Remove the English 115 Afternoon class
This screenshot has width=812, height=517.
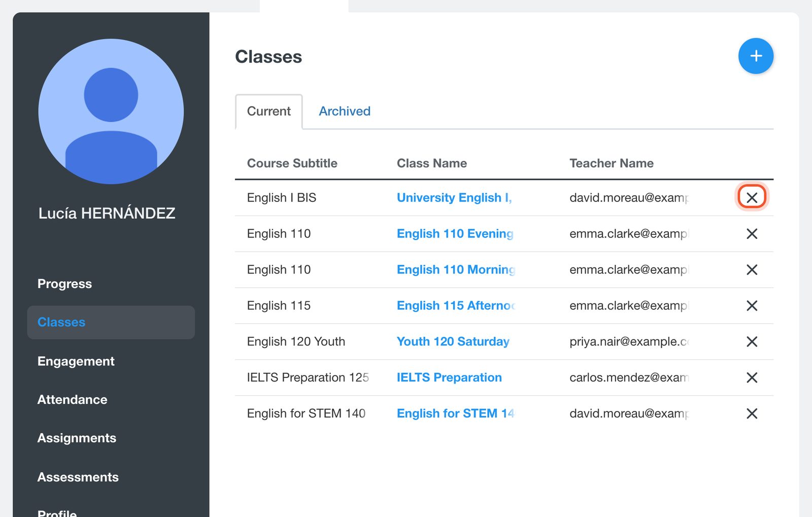point(752,305)
